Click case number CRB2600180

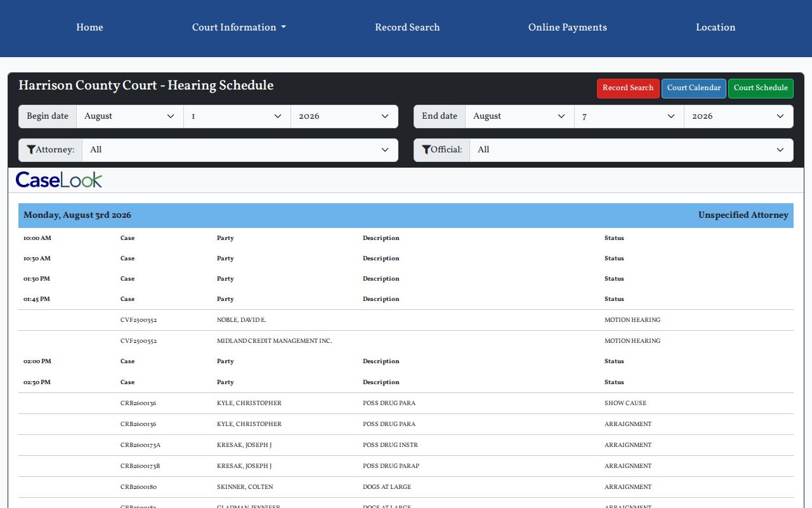click(138, 487)
